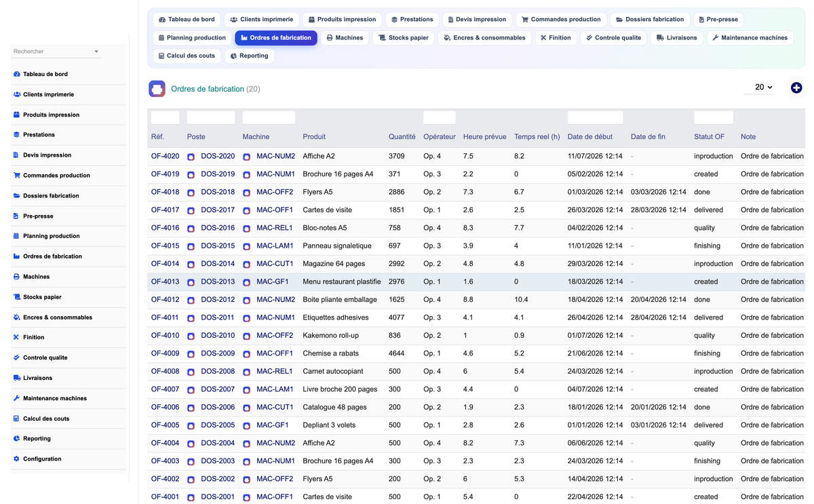Open machine MAC-OFF1 link in OF-4009 row
The width and height of the screenshot is (814, 504).
point(275,353)
